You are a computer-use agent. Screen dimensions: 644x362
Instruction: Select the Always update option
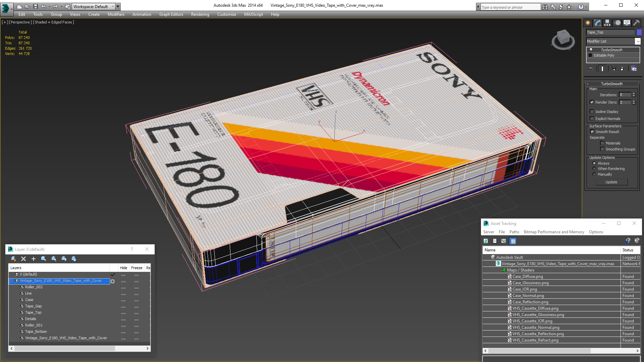click(x=594, y=163)
